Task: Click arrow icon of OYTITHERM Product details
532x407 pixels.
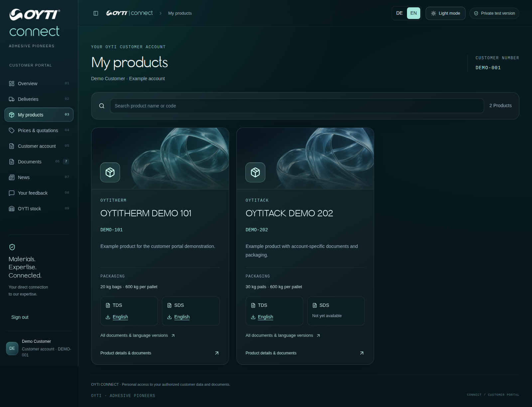Action: 217,353
